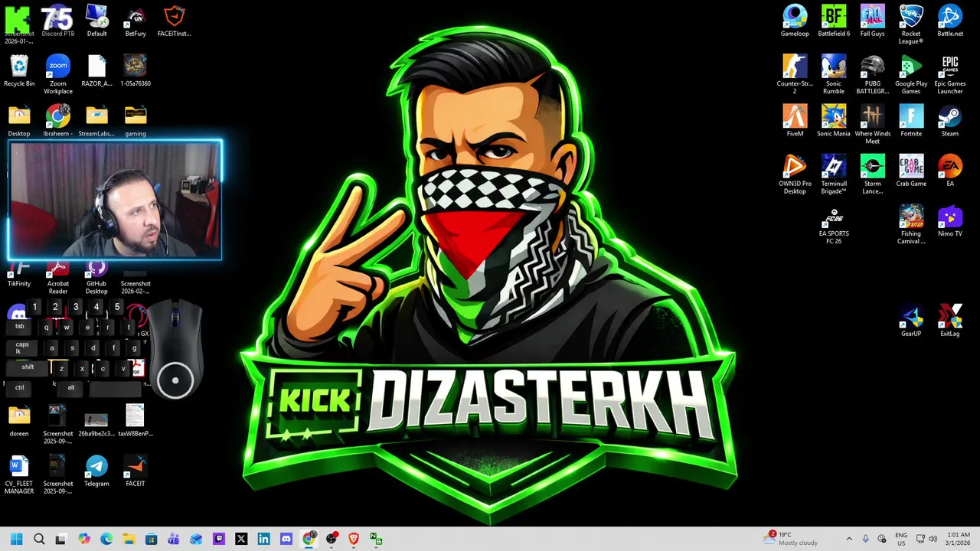Open Google Play Games shortcut
The height and width of the screenshot is (551, 980).
911,74
